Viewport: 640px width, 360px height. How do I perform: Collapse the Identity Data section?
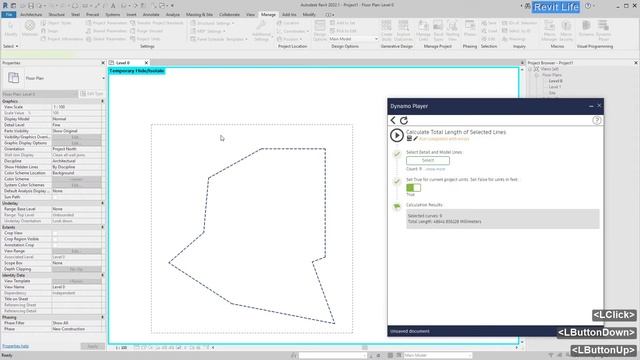(102, 276)
